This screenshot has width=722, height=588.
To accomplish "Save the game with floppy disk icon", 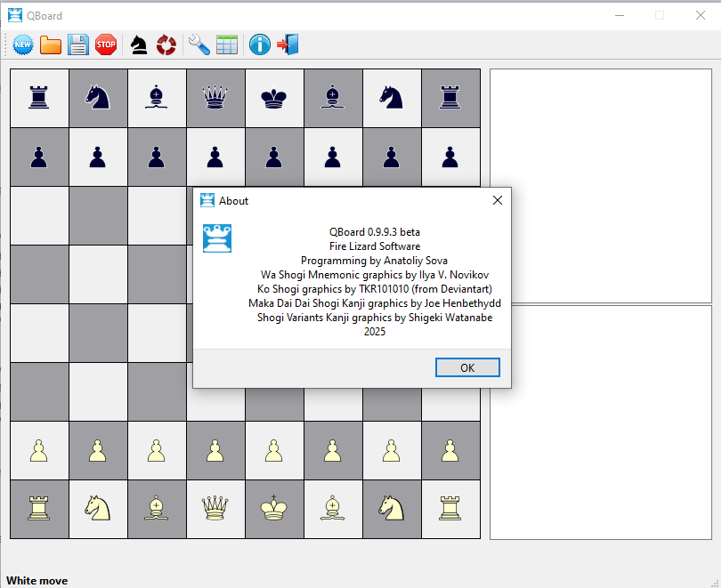I will 78,44.
